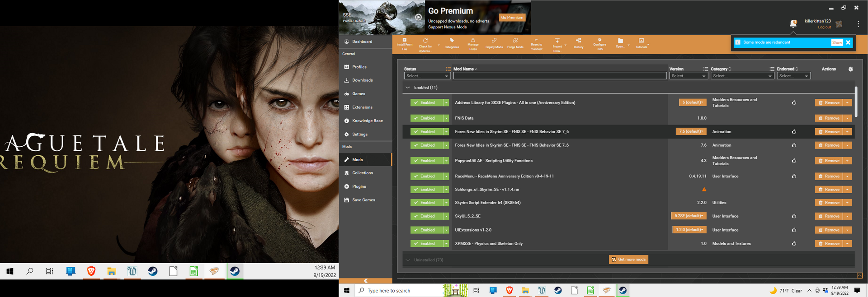868x297 pixels.
Task: Click the warning triangle on Schlongs_of_Skyrim_SE row
Action: click(x=704, y=189)
